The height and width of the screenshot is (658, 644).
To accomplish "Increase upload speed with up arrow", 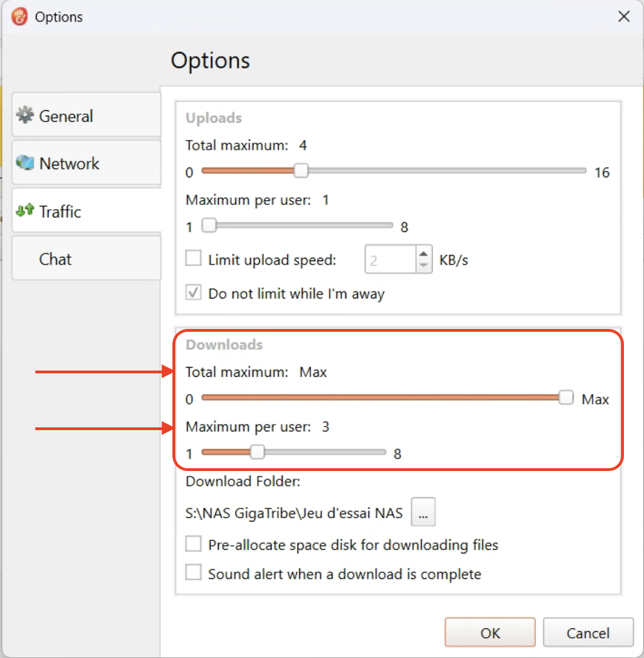I will click(x=424, y=254).
